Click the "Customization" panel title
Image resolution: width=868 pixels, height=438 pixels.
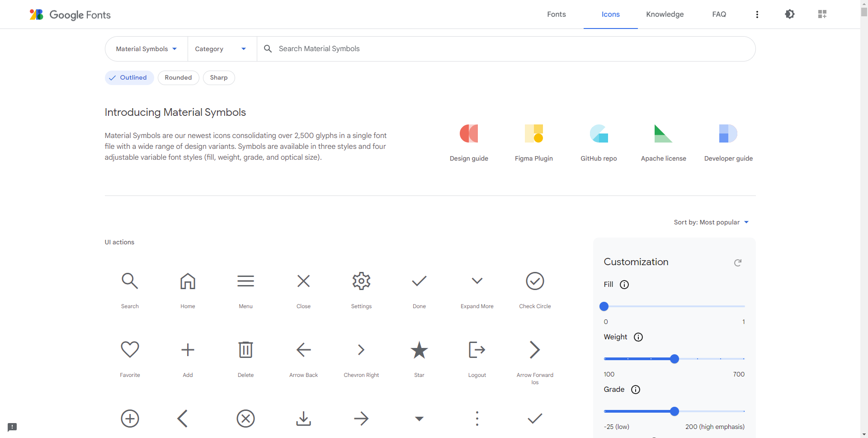tap(636, 262)
